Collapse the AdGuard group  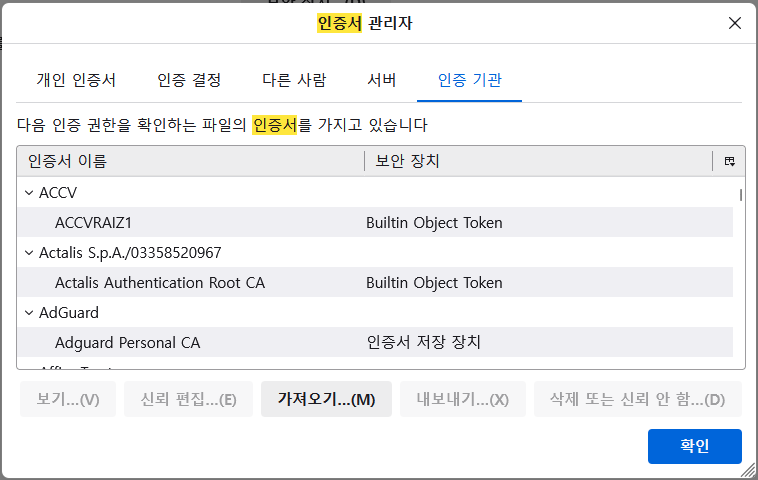(29, 313)
